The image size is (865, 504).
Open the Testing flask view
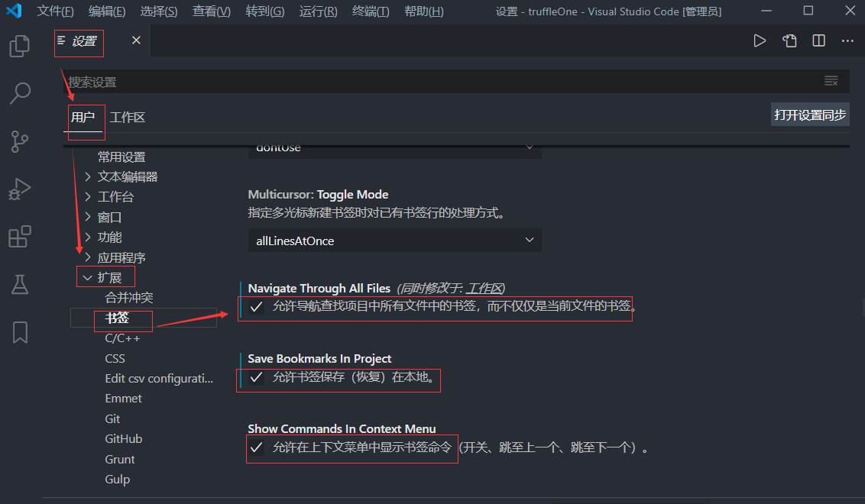(20, 285)
